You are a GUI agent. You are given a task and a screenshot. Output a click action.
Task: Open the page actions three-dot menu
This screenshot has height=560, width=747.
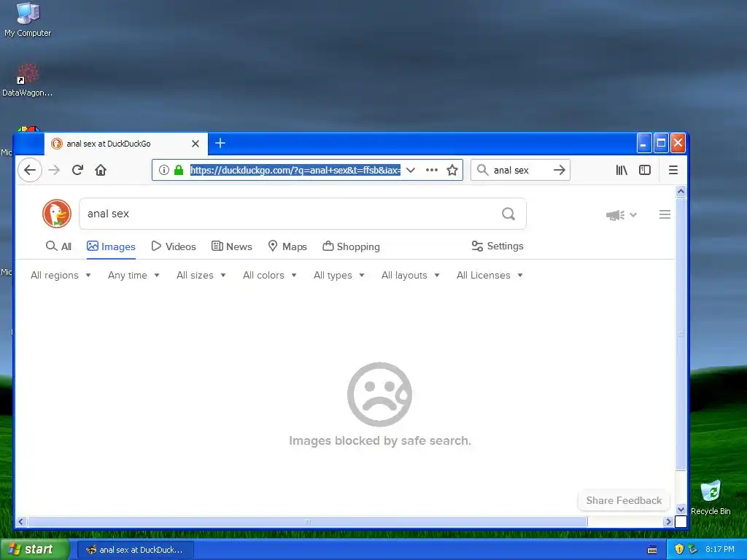(x=432, y=170)
